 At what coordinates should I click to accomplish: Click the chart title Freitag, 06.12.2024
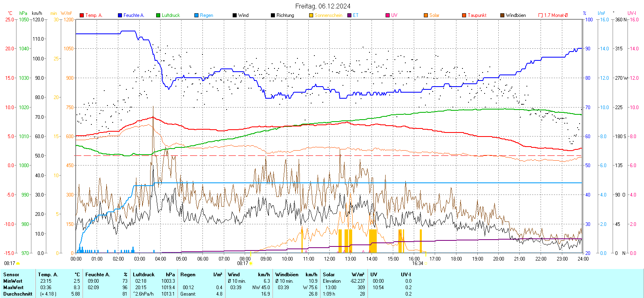pos(322,6)
